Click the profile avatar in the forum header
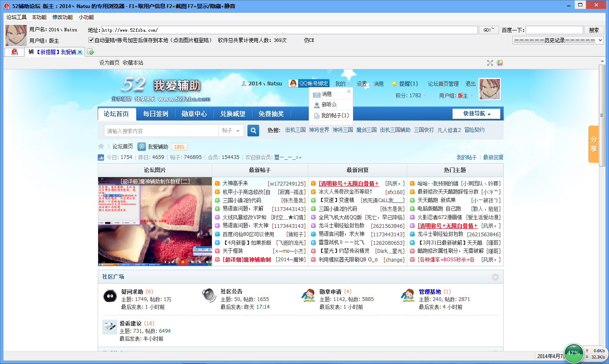This screenshot has height=364, width=609. point(490,89)
